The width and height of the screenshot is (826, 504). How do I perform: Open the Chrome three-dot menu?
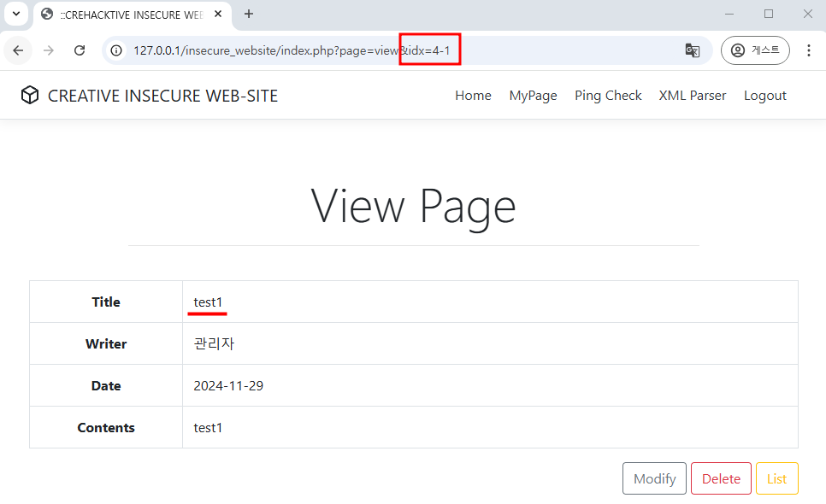[809, 50]
